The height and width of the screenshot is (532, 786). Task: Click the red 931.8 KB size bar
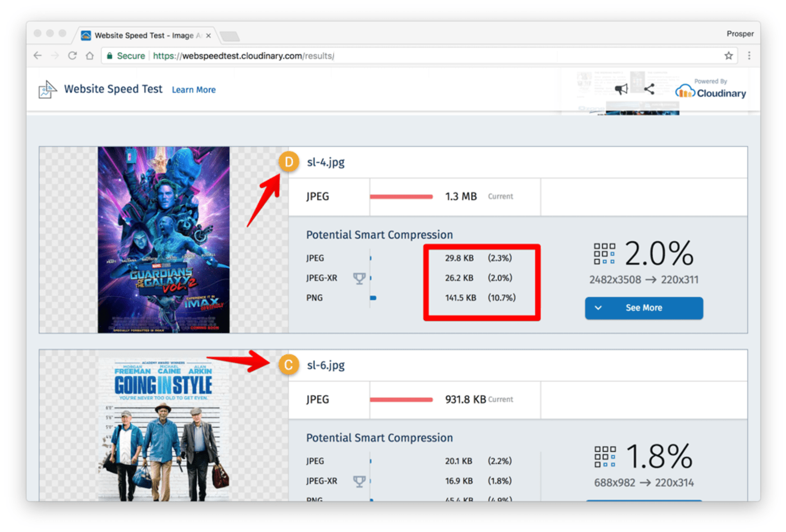pos(401,400)
